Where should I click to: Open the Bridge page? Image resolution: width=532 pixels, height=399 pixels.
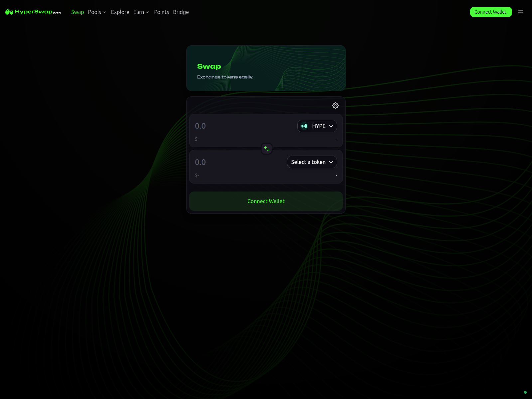(181, 12)
